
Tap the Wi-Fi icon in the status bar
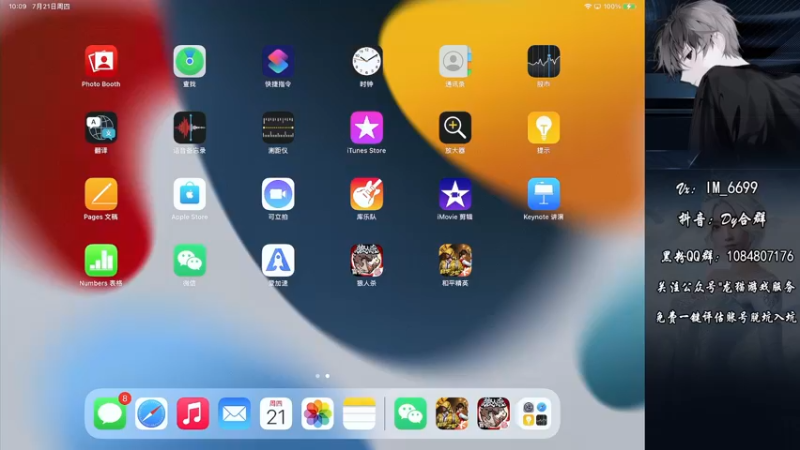click(588, 7)
